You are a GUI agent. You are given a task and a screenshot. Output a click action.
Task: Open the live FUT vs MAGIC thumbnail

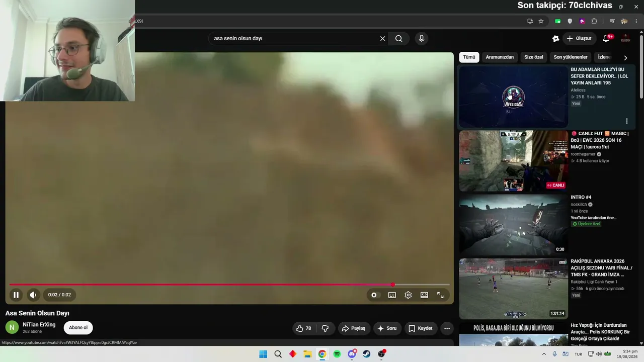click(513, 161)
